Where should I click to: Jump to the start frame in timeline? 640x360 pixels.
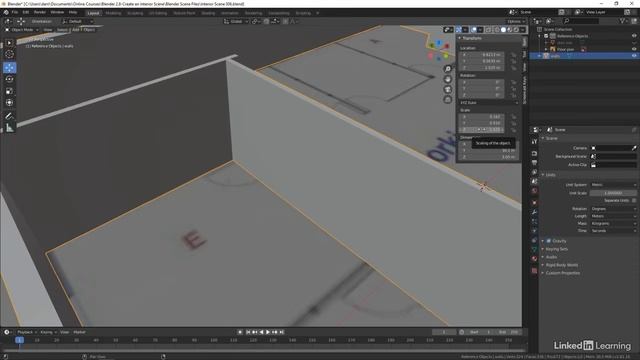(248, 332)
